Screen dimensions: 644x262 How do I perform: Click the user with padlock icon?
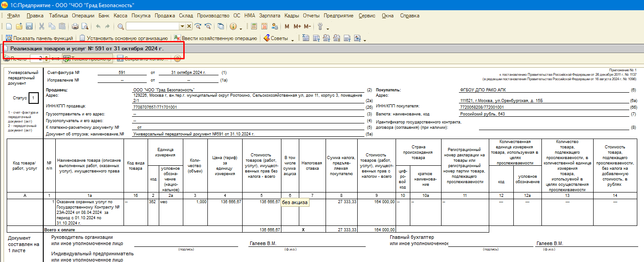click(x=274, y=26)
